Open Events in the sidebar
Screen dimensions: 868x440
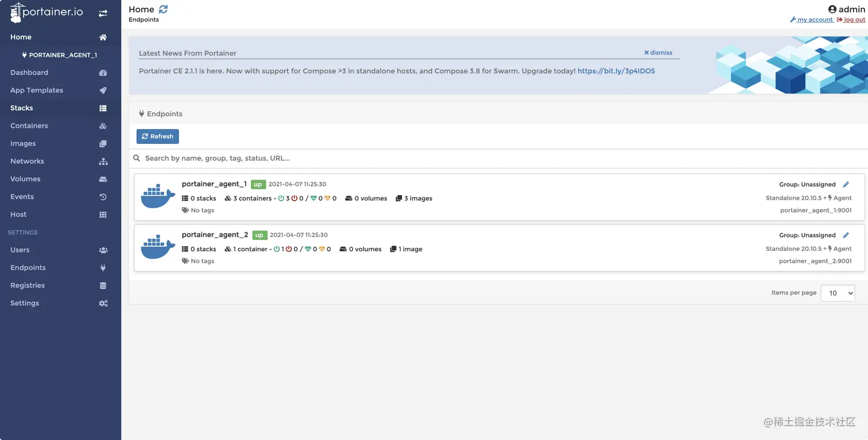pyautogui.click(x=22, y=197)
